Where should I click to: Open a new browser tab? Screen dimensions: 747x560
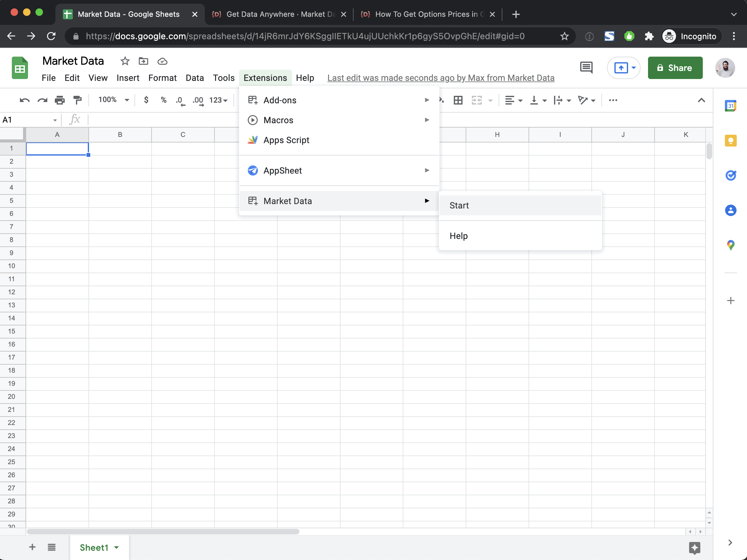516,14
